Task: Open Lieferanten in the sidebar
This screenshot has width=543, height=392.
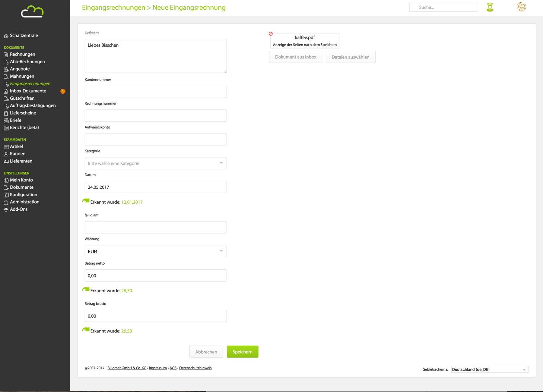Action: pos(21,161)
